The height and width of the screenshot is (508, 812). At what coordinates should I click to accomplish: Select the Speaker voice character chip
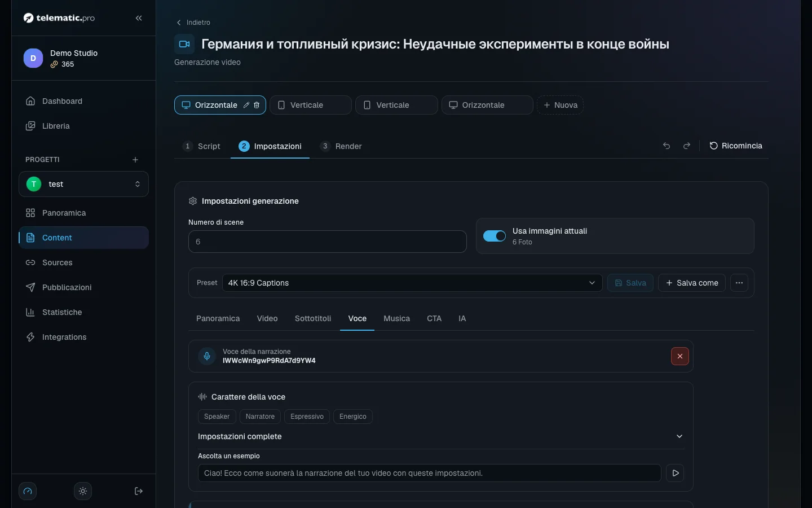(217, 417)
